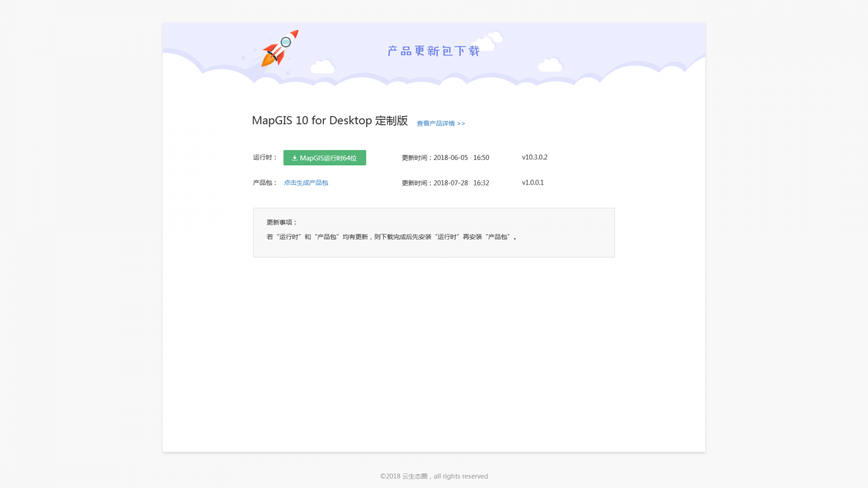The height and width of the screenshot is (488, 868).
Task: Click the 更新事项 notes heading
Action: point(282,222)
